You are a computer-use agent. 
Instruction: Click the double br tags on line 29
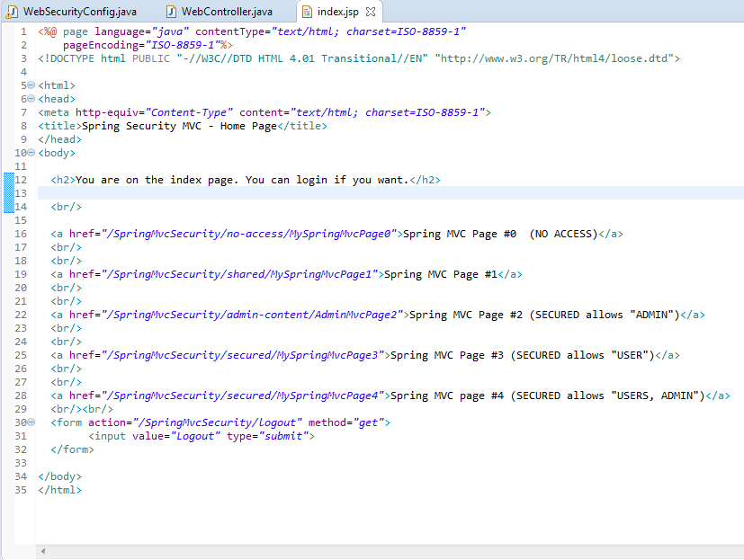pos(82,409)
